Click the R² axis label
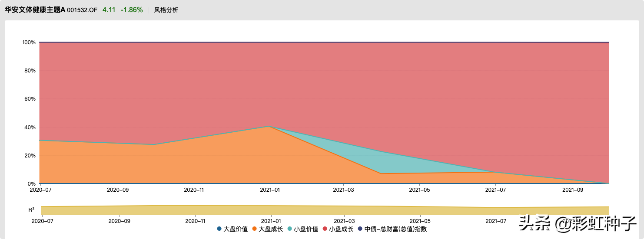The height and width of the screenshot is (239, 644). [x=31, y=210]
